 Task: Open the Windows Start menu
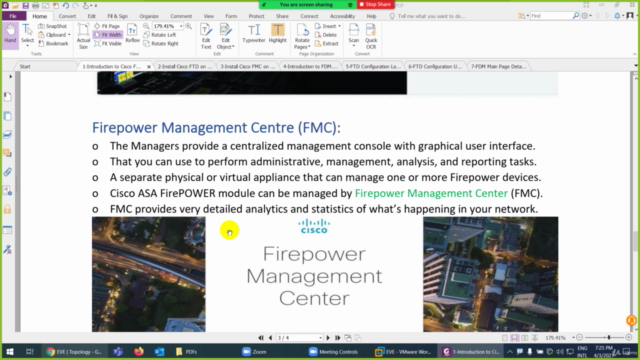(10, 352)
